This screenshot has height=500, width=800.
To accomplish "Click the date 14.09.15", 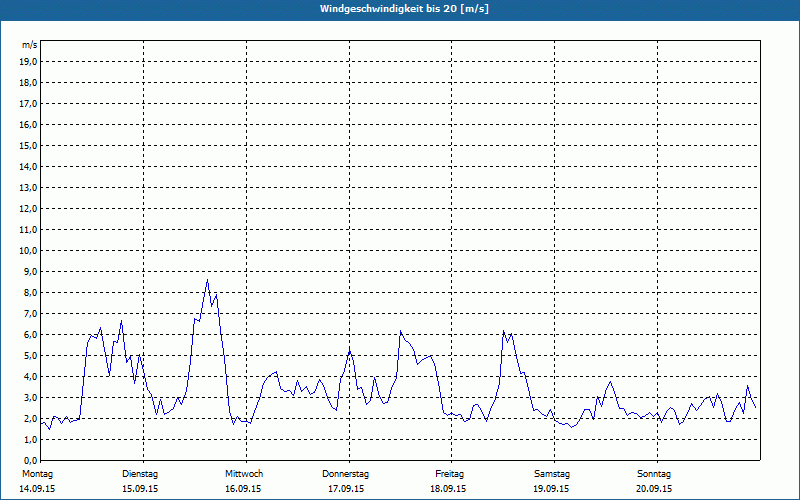I will coord(37,489).
